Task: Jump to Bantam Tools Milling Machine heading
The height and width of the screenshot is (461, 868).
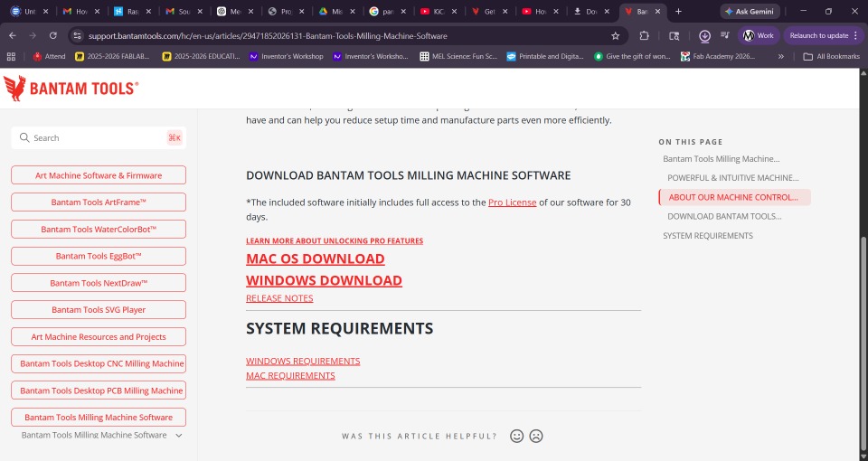Action: (721, 159)
